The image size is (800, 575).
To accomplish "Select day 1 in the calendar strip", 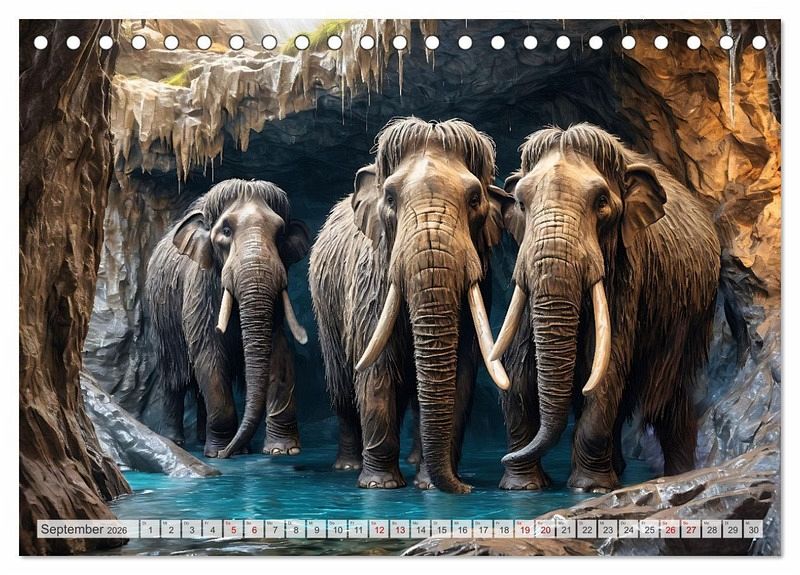I will (x=150, y=529).
